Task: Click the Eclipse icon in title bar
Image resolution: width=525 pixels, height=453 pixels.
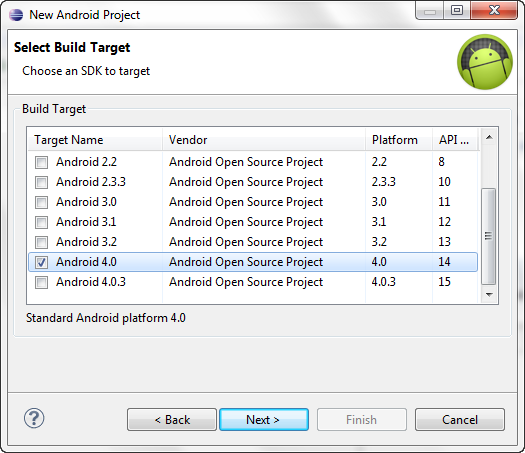Action: pos(16,15)
